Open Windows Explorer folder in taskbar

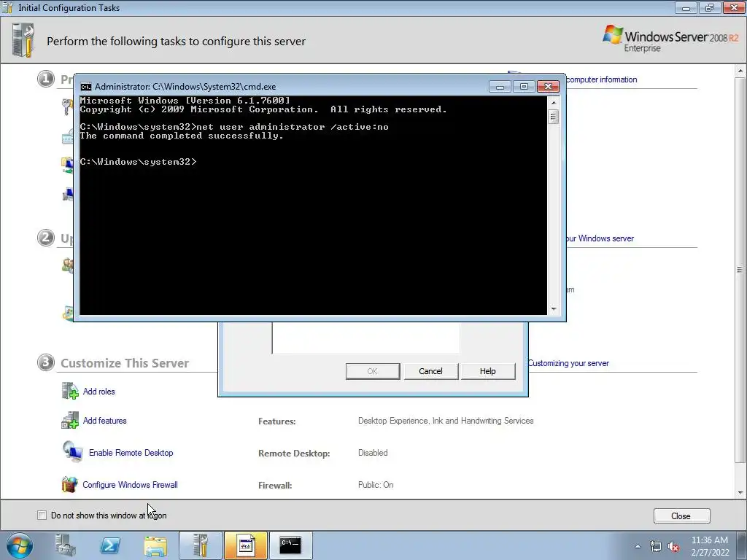155,545
